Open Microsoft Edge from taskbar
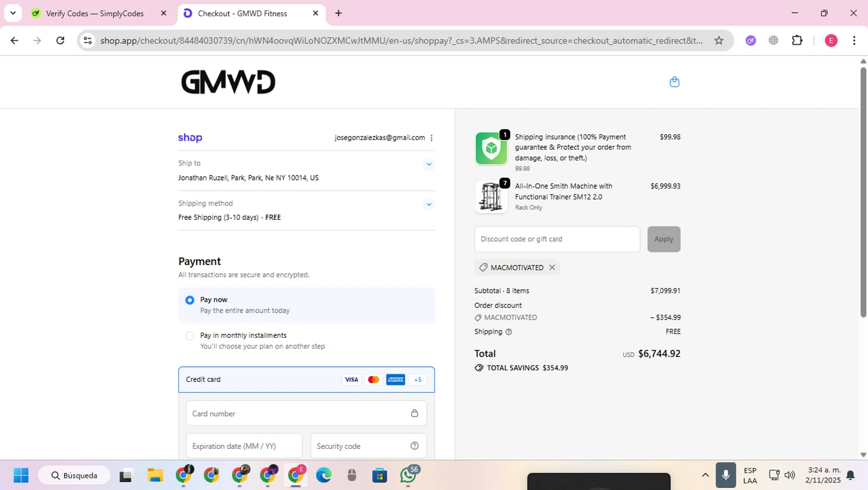Image resolution: width=868 pixels, height=490 pixels. (x=323, y=476)
